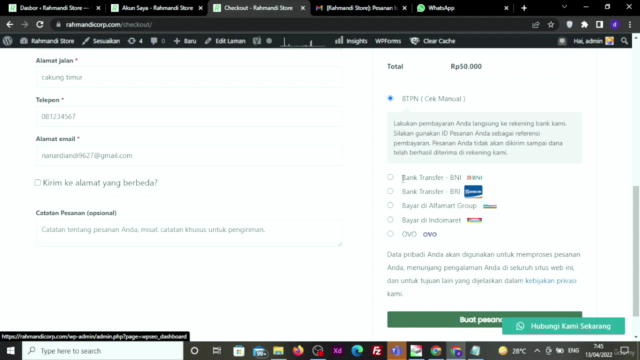Close the Checkout - Rahmandi Store tab
The image size is (640, 360).
coord(302,8)
